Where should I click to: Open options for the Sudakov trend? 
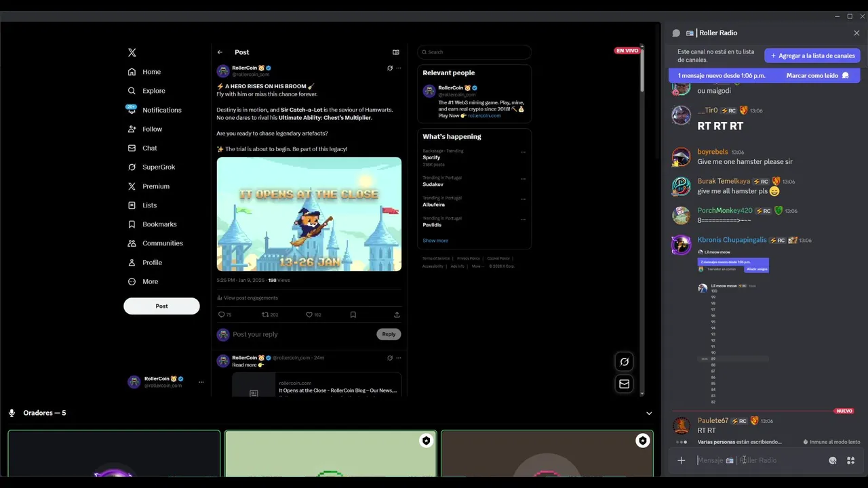pyautogui.click(x=523, y=179)
